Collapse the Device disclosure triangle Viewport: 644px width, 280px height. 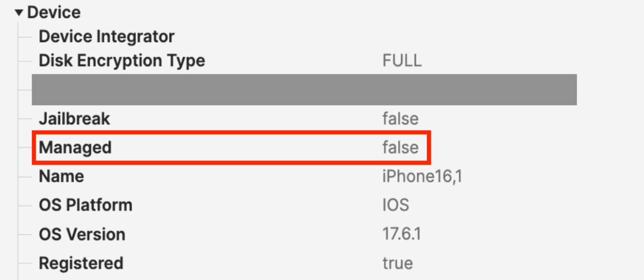[x=18, y=13]
